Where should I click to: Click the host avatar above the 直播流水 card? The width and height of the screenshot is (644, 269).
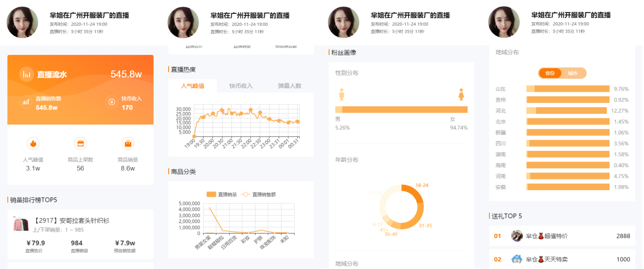[23, 22]
